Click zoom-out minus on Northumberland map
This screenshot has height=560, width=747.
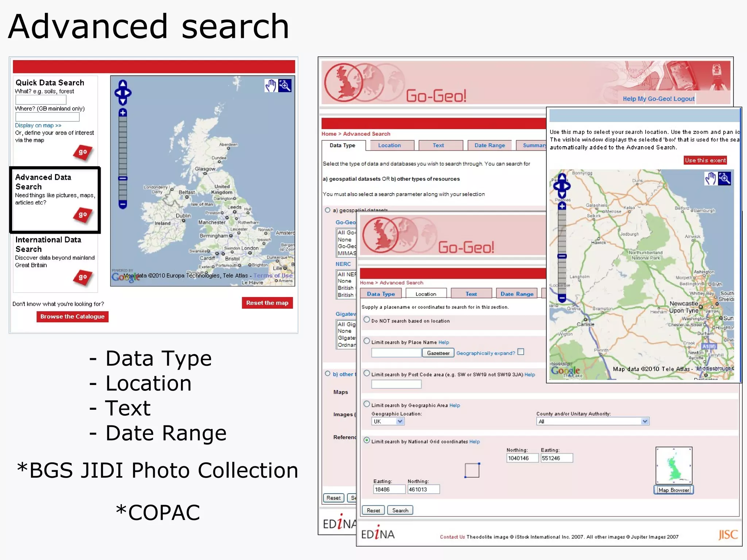[562, 298]
